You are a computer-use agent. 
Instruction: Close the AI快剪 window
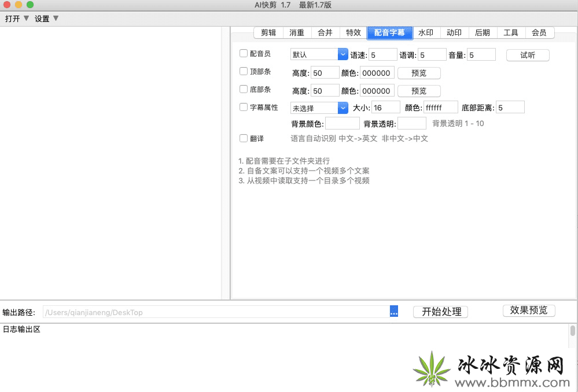pyautogui.click(x=6, y=5)
